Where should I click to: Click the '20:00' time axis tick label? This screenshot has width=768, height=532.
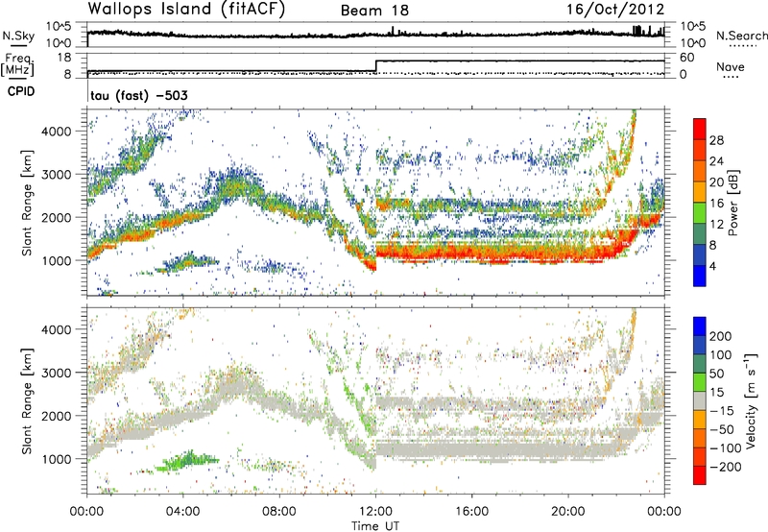click(568, 512)
